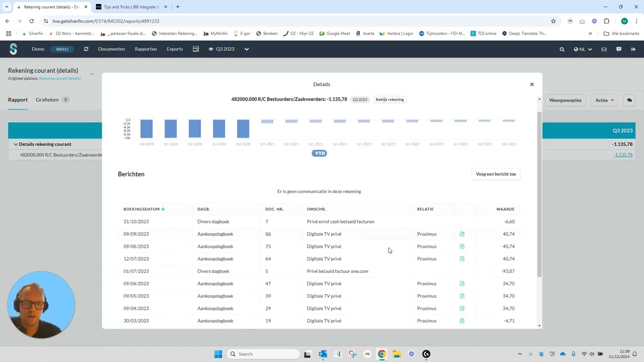Select Privé betaald factuur one.com row text
The image size is (644, 362).
pyautogui.click(x=338, y=271)
